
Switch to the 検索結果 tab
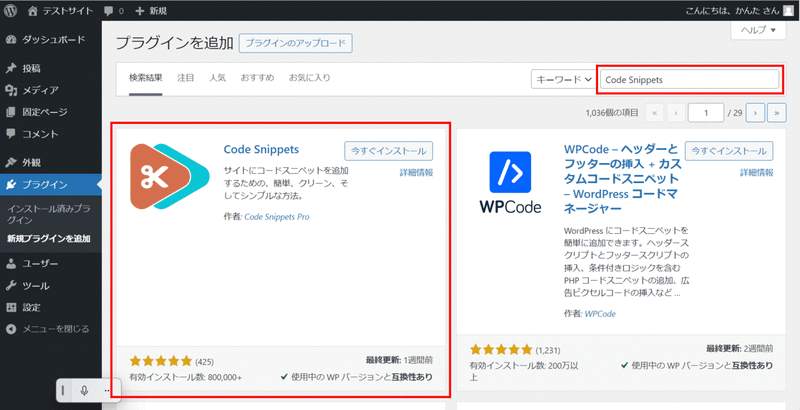coord(145,78)
